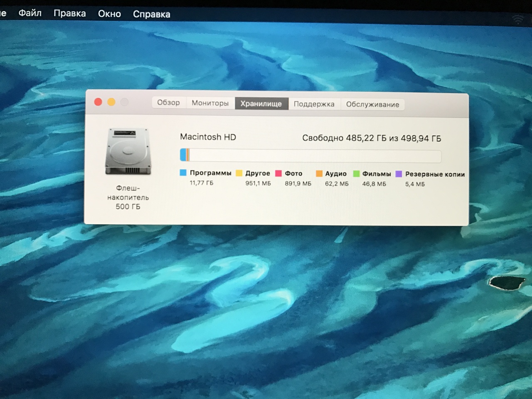Open the Файл menu
Viewport: 532px width, 399px height.
click(30, 13)
